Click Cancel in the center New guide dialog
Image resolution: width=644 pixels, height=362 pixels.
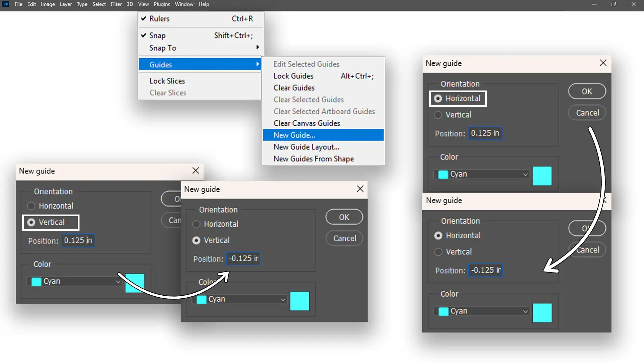coord(344,238)
